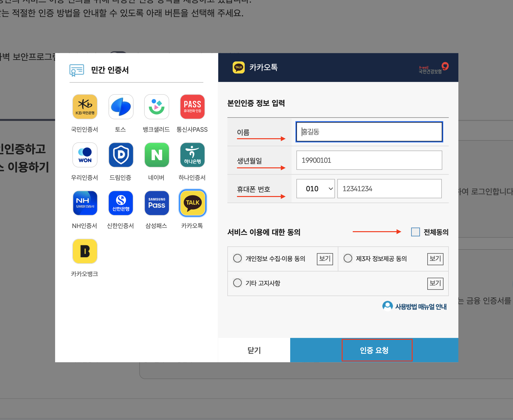
Task: Pick the 우리인증서 WON icon
Action: pyautogui.click(x=85, y=155)
